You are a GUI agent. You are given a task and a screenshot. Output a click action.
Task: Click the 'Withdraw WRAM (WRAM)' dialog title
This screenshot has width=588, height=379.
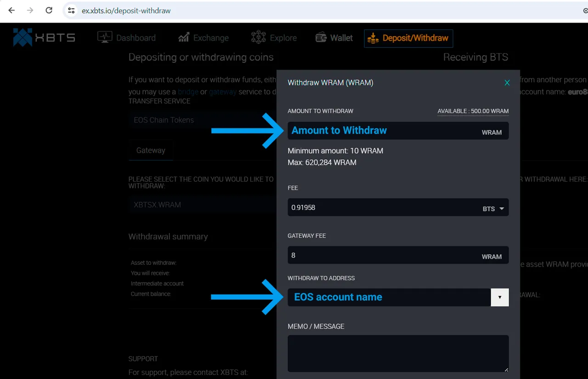(x=330, y=83)
